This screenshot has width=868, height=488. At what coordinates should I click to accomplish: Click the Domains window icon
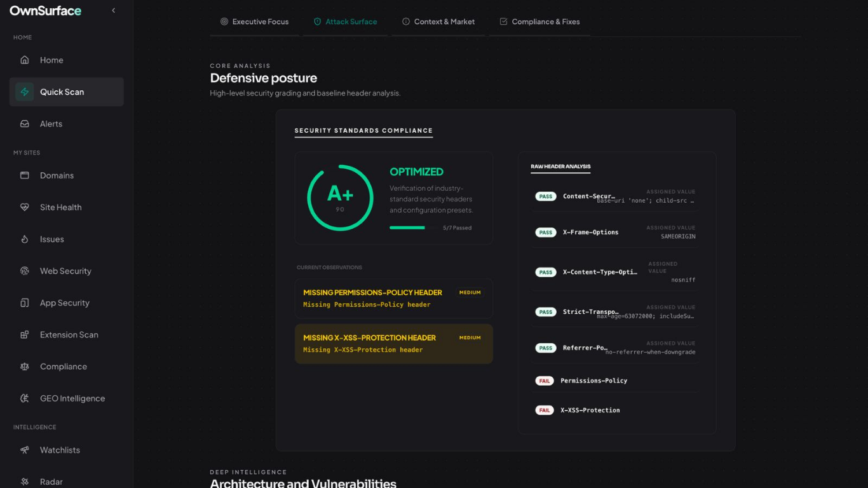pos(25,175)
